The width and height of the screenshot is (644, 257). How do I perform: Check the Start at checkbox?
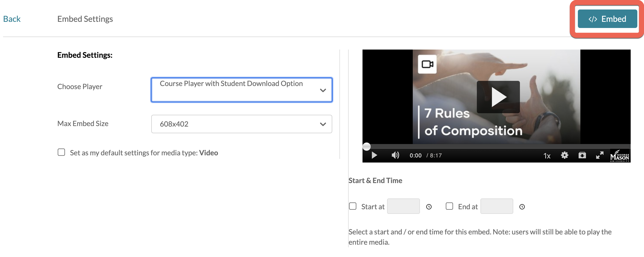click(x=353, y=206)
